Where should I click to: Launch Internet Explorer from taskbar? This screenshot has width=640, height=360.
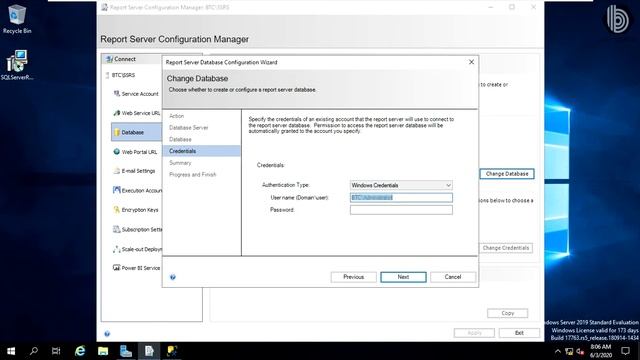click(80, 351)
